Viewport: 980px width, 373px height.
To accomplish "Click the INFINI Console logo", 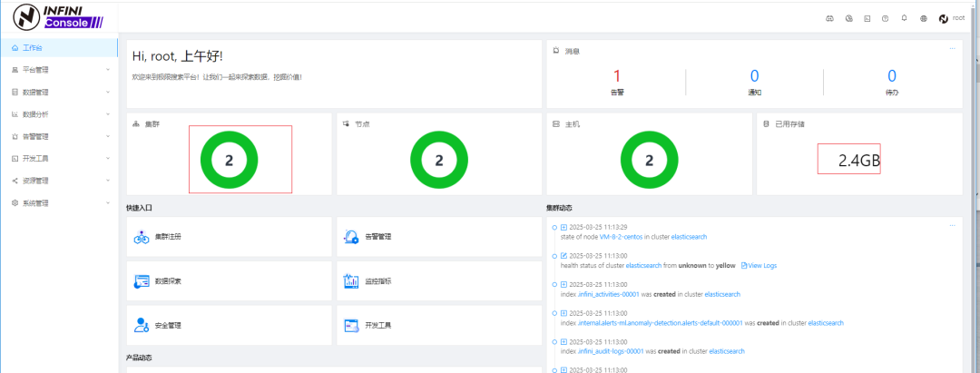I will [57, 17].
